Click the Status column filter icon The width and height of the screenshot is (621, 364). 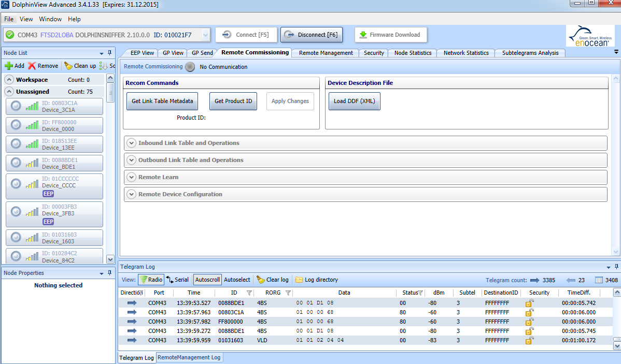coord(420,293)
